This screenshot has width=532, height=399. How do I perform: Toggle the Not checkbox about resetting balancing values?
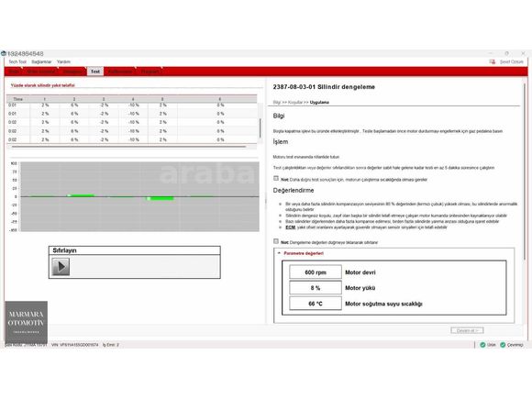tap(276, 241)
